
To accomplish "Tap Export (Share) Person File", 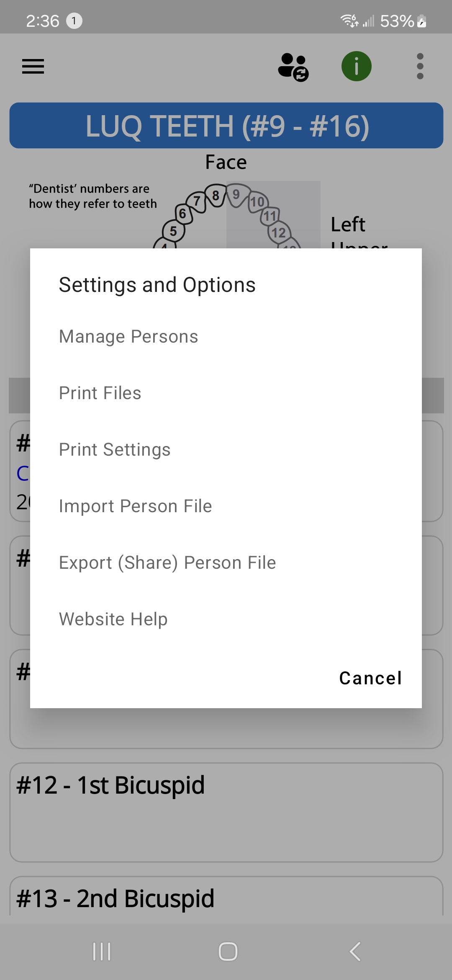I will [x=167, y=563].
